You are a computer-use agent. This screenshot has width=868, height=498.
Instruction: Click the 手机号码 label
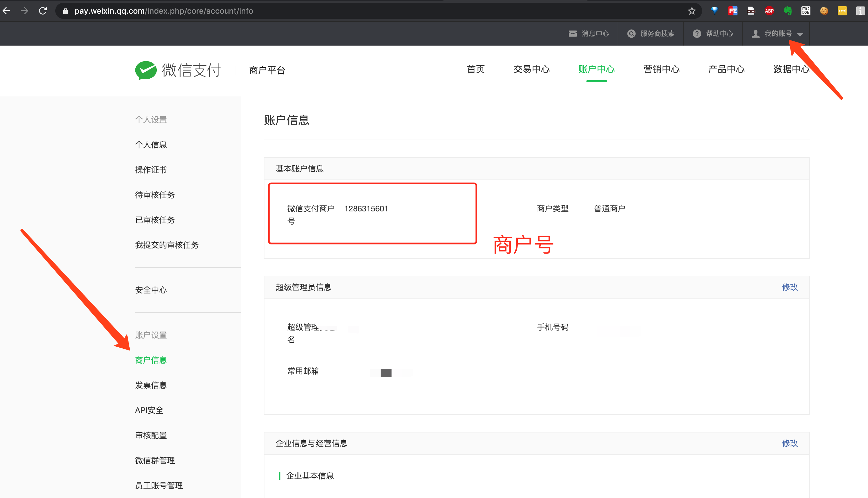click(553, 327)
